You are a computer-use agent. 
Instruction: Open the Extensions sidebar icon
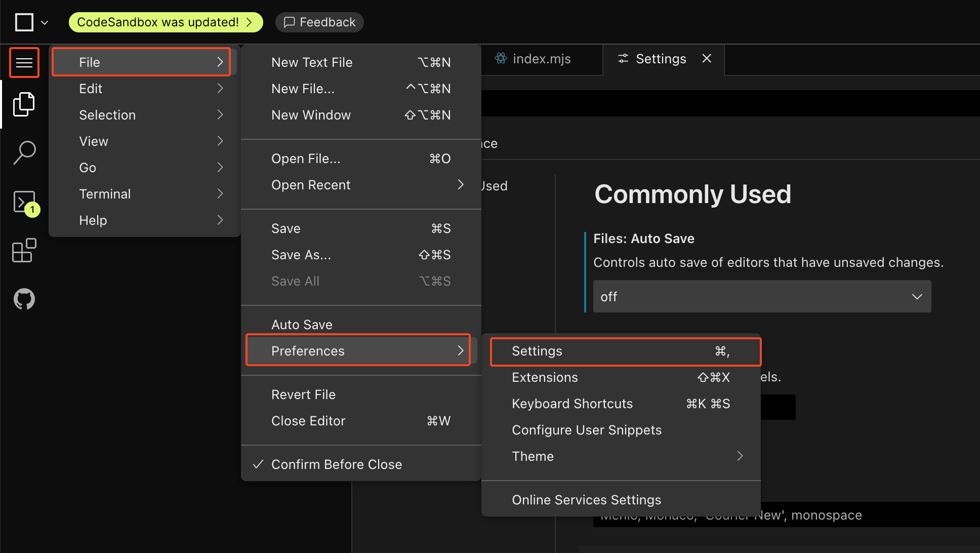point(24,250)
